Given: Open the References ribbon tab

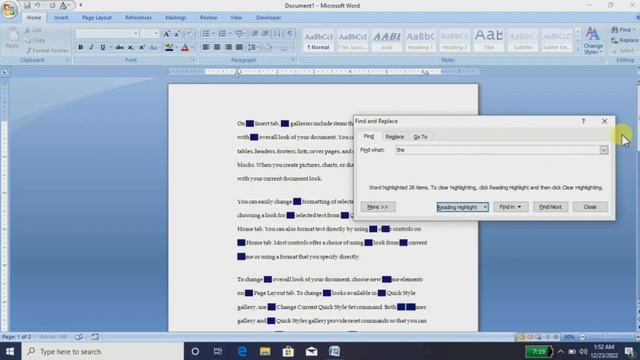Looking at the screenshot, I should coord(138,18).
